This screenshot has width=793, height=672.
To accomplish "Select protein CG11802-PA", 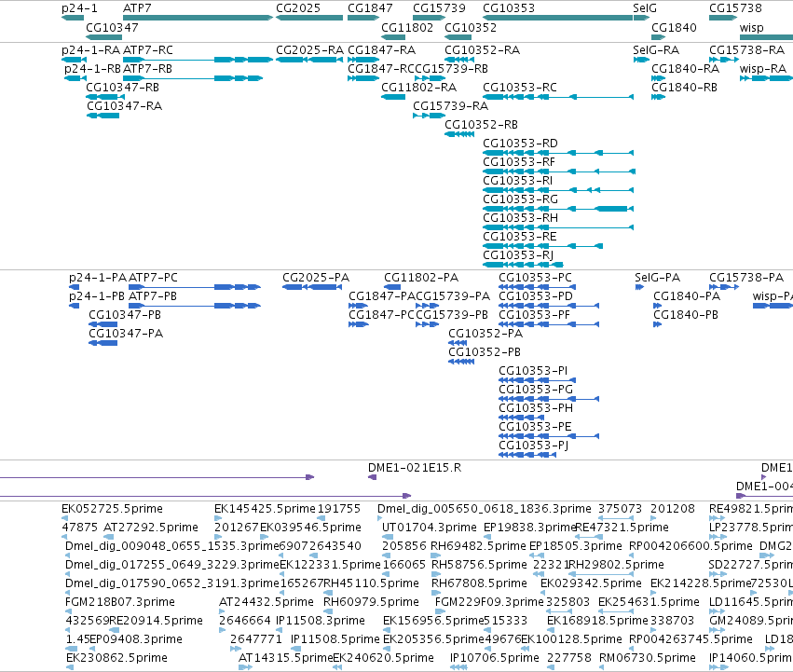I will coord(392,287).
